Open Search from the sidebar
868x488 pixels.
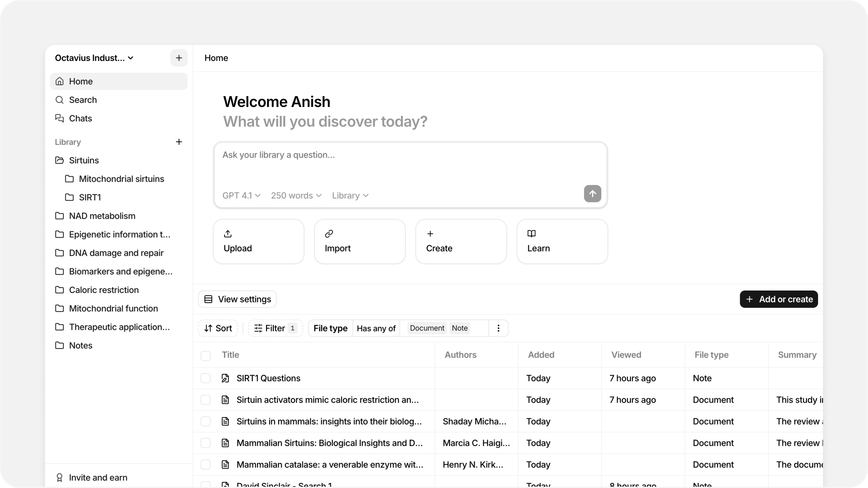pos(119,100)
